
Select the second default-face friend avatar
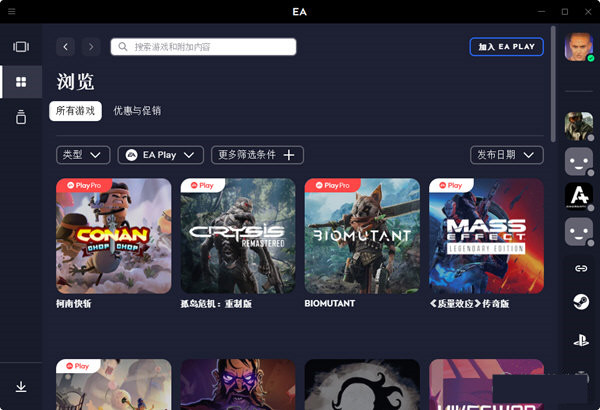579,232
